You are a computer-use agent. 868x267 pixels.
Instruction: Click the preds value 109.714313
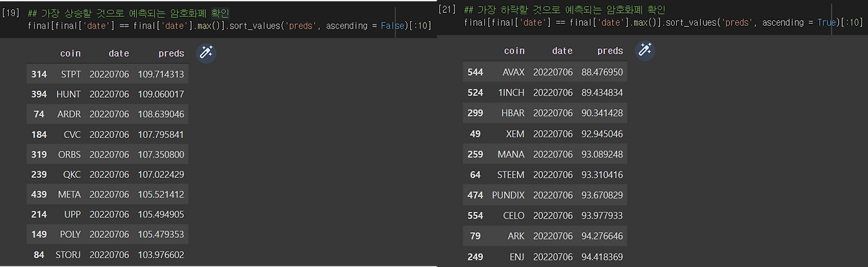coord(161,74)
